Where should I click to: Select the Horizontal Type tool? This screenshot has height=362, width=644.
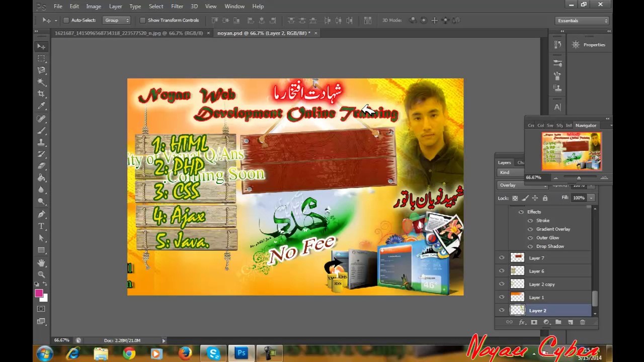click(41, 226)
